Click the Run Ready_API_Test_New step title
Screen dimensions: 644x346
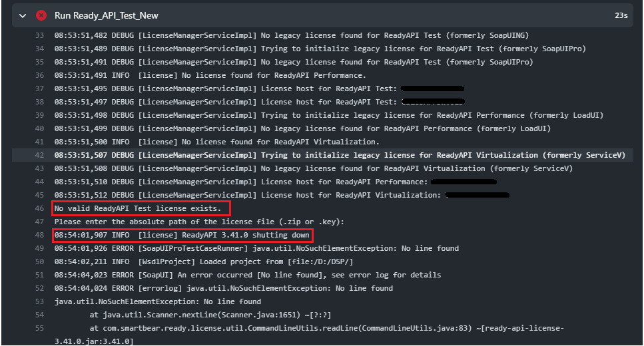click(107, 15)
